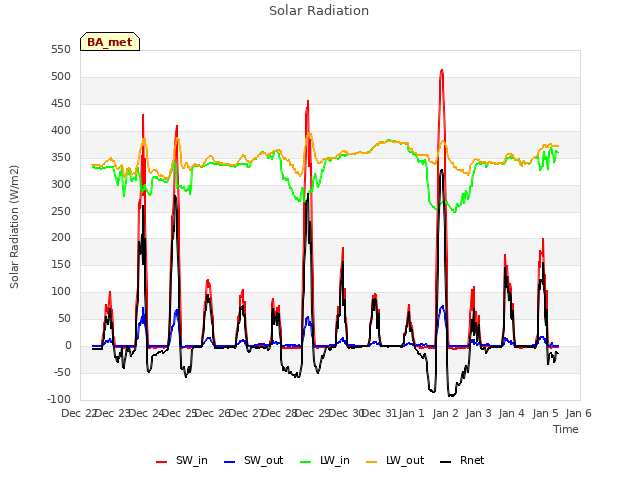640x480 pixels.
Task: Click the 550 y-axis label
Action: (61, 50)
